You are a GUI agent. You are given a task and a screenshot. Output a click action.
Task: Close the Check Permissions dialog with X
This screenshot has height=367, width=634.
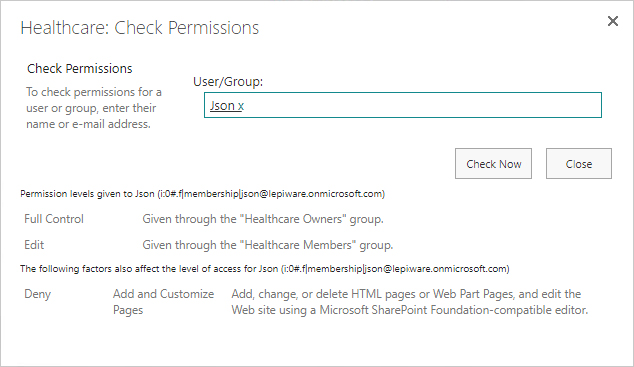(x=613, y=21)
